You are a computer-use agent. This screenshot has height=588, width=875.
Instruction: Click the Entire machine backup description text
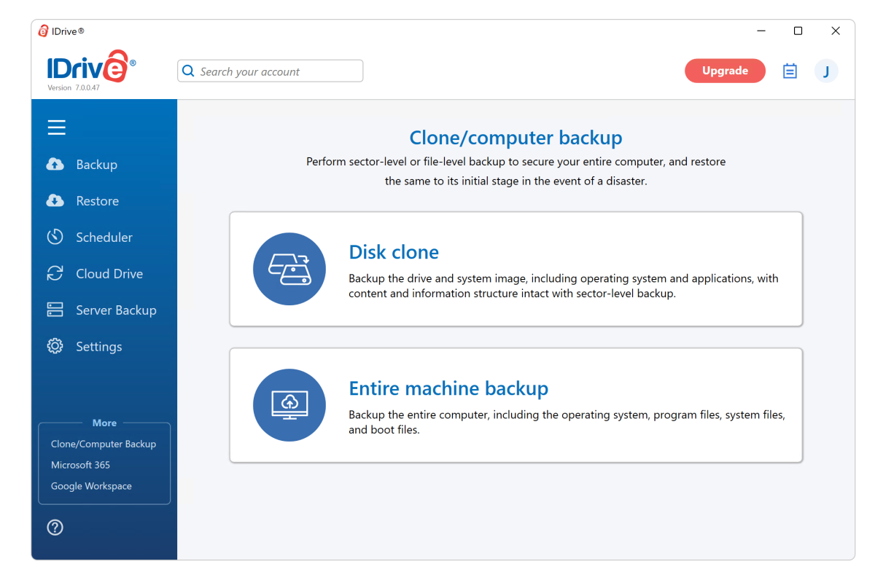(x=567, y=423)
